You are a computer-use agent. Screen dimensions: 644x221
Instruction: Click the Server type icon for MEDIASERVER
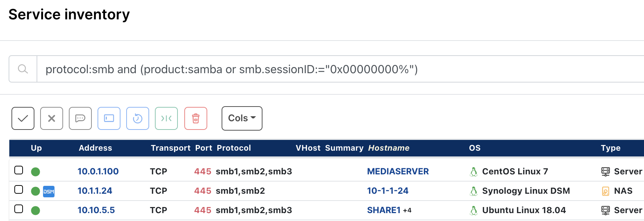coord(606,171)
